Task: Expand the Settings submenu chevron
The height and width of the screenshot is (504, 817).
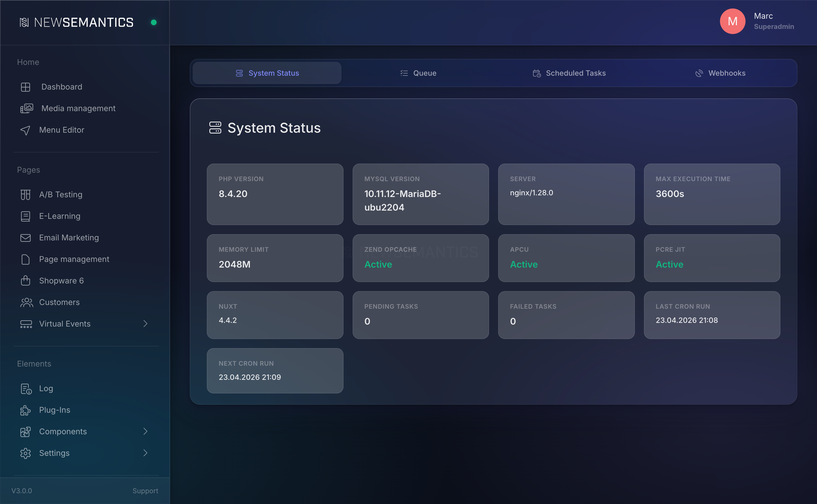Action: point(145,453)
